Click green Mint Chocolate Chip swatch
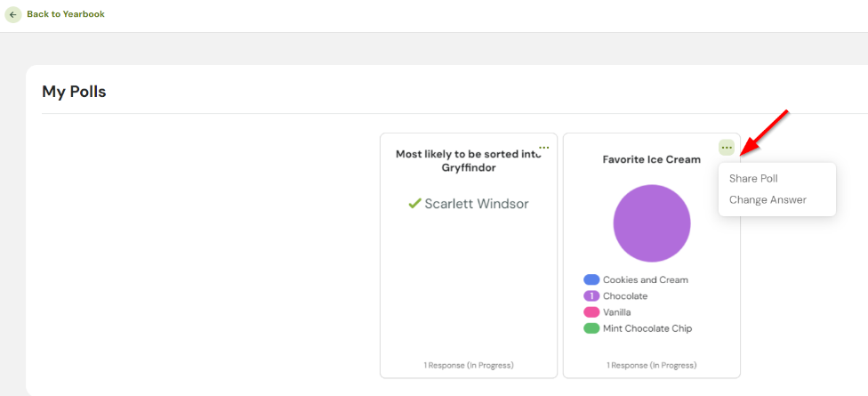 (591, 328)
